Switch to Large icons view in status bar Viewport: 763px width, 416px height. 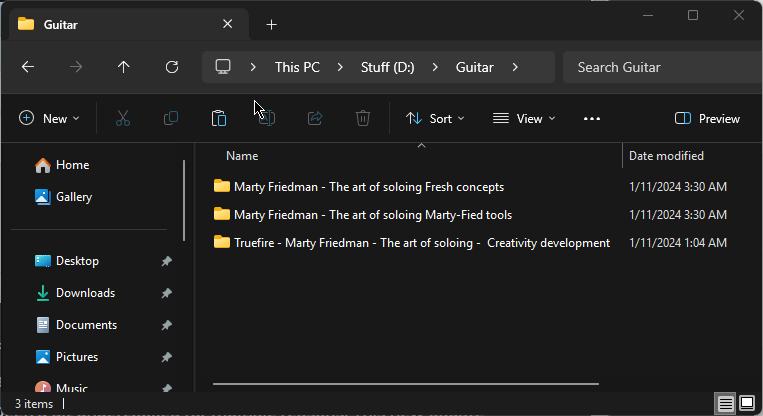pos(746,404)
